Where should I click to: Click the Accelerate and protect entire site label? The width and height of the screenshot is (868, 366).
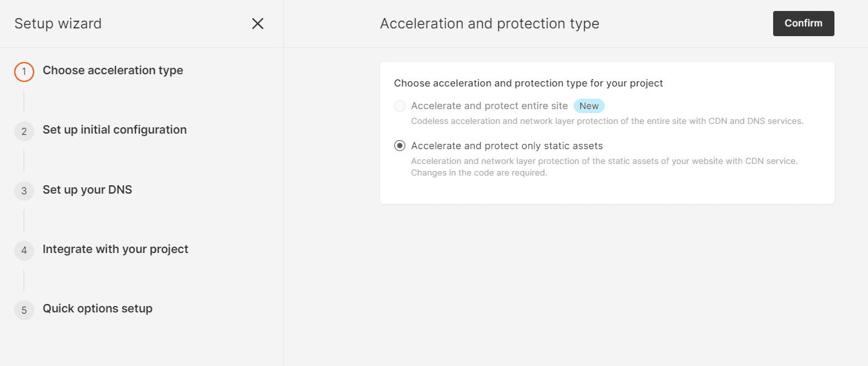click(489, 106)
